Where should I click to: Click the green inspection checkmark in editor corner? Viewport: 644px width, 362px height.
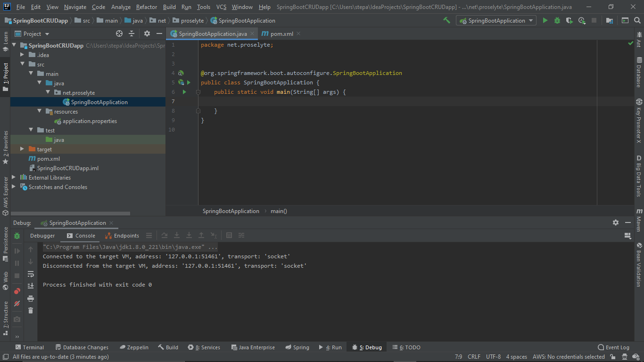(630, 43)
